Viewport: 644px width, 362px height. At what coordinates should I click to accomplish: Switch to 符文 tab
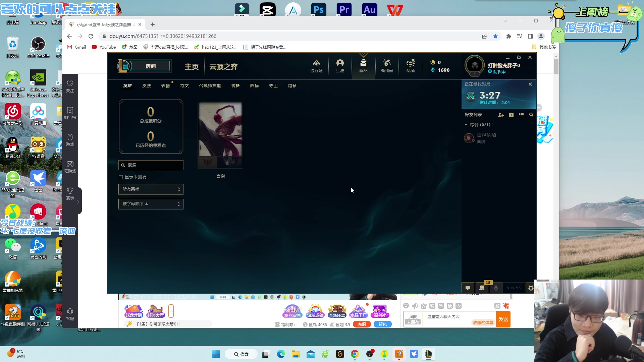[x=184, y=86]
